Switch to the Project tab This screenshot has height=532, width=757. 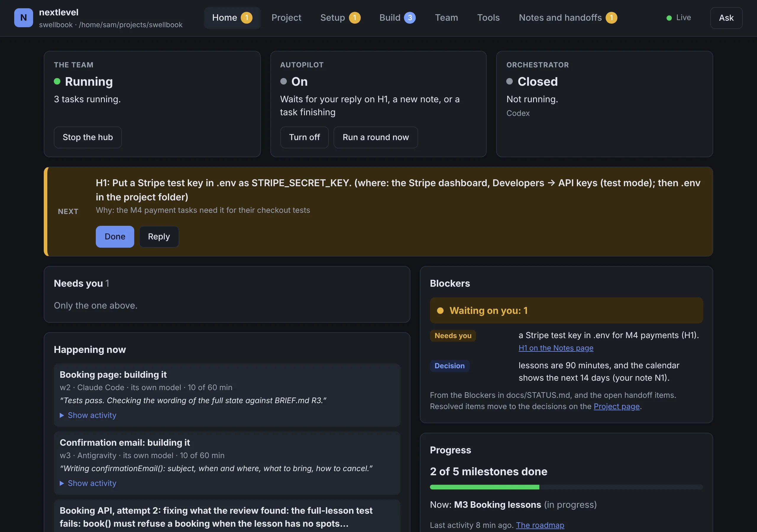pyautogui.click(x=286, y=18)
